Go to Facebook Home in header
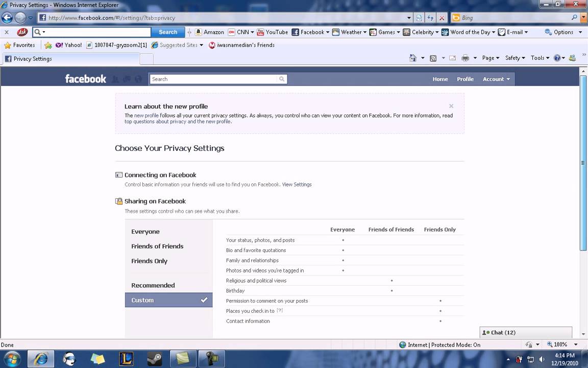 pyautogui.click(x=440, y=79)
